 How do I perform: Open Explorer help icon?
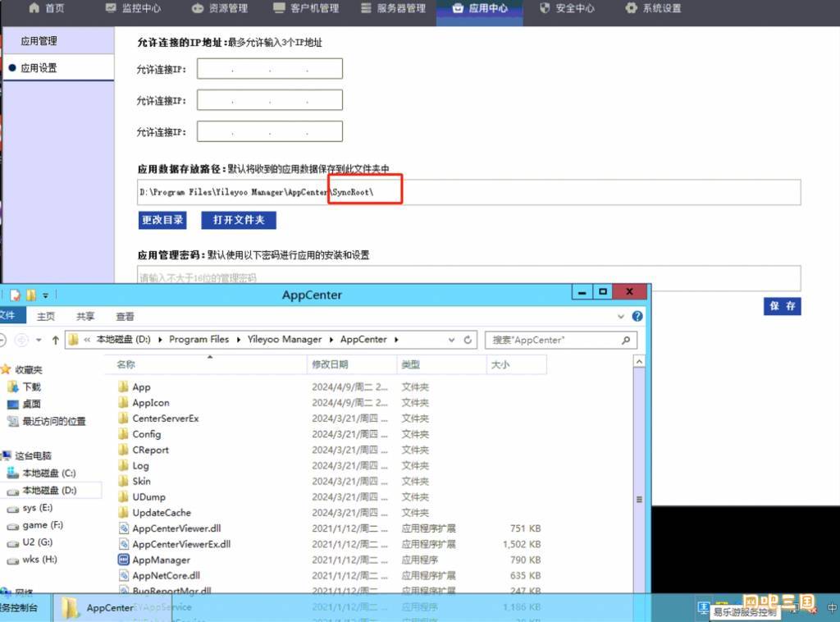click(x=637, y=316)
